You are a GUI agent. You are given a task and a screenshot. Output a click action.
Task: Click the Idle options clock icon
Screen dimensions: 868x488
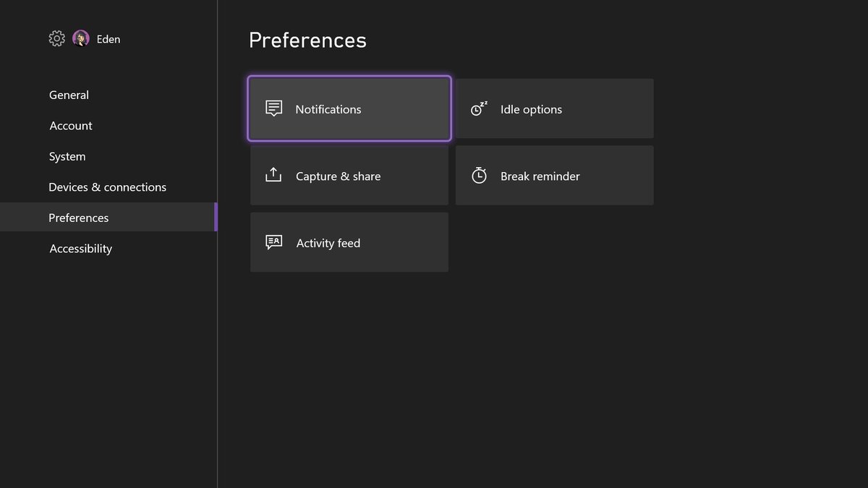point(479,109)
